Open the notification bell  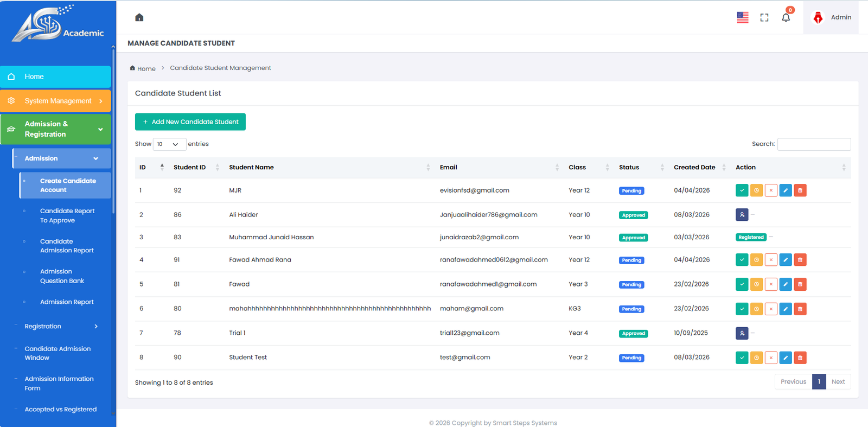[786, 18]
